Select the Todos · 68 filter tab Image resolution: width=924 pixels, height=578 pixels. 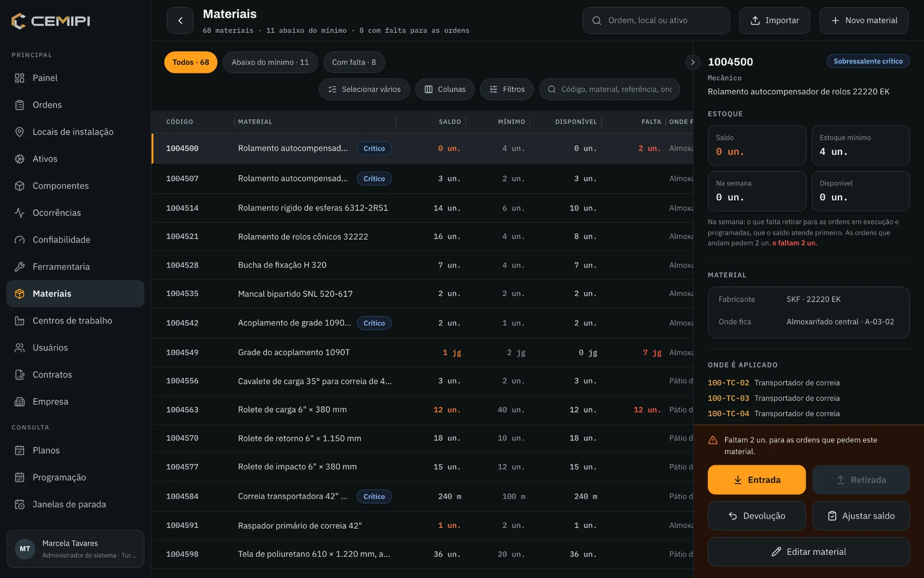pyautogui.click(x=191, y=62)
